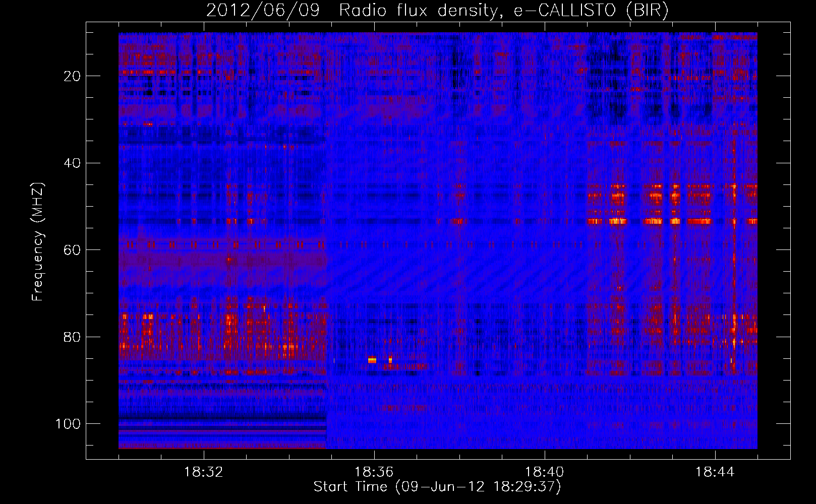816x504 pixels.
Task: Click the 18:40 time tick label
Action: pyautogui.click(x=545, y=472)
